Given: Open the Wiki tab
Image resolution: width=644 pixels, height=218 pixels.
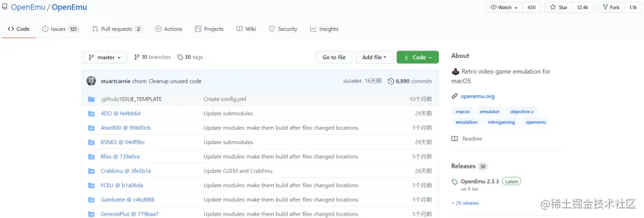Looking at the screenshot, I should [246, 29].
